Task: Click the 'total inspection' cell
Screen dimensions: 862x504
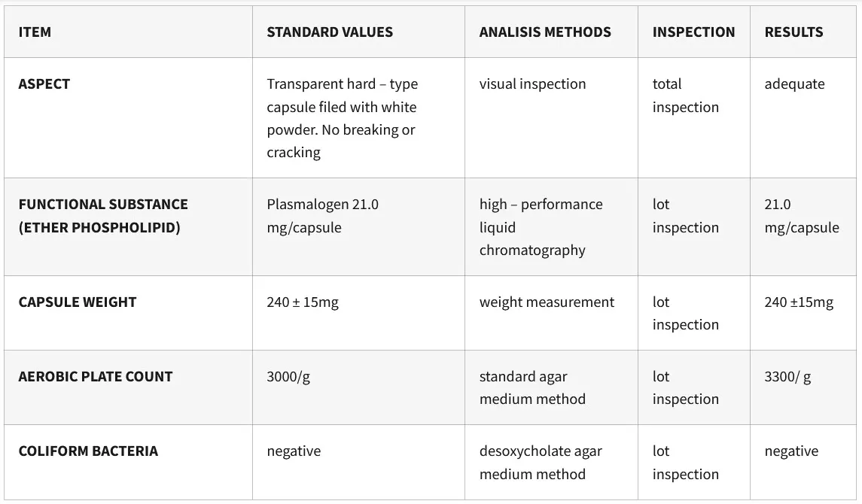Action: pyautogui.click(x=685, y=96)
